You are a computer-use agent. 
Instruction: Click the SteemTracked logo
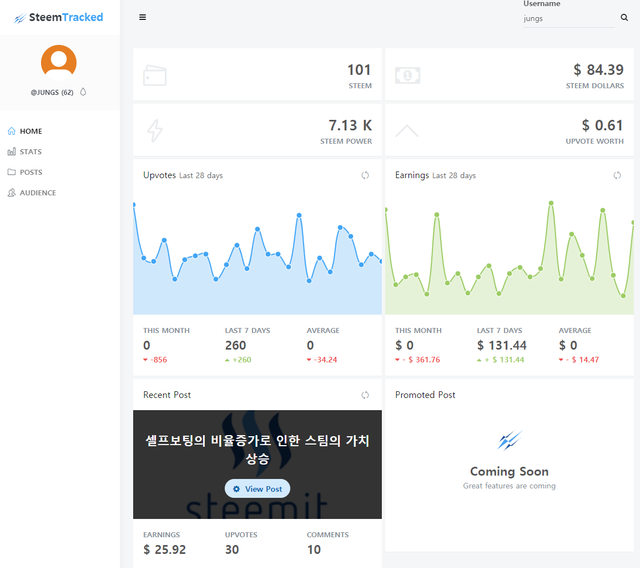tap(59, 18)
